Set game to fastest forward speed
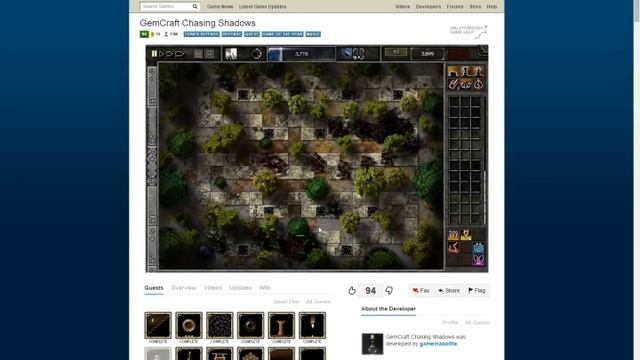640x360 pixels. click(x=180, y=53)
